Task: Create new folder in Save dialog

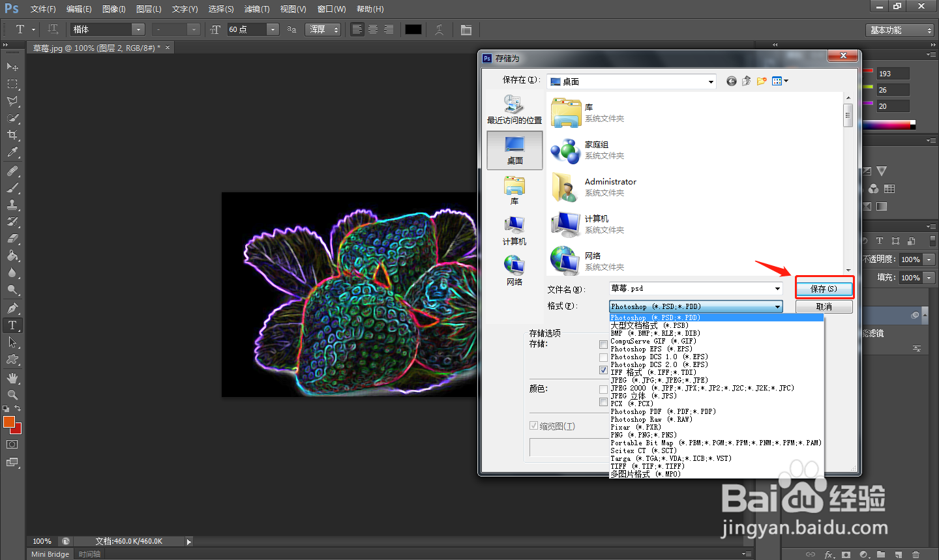Action: tap(761, 81)
